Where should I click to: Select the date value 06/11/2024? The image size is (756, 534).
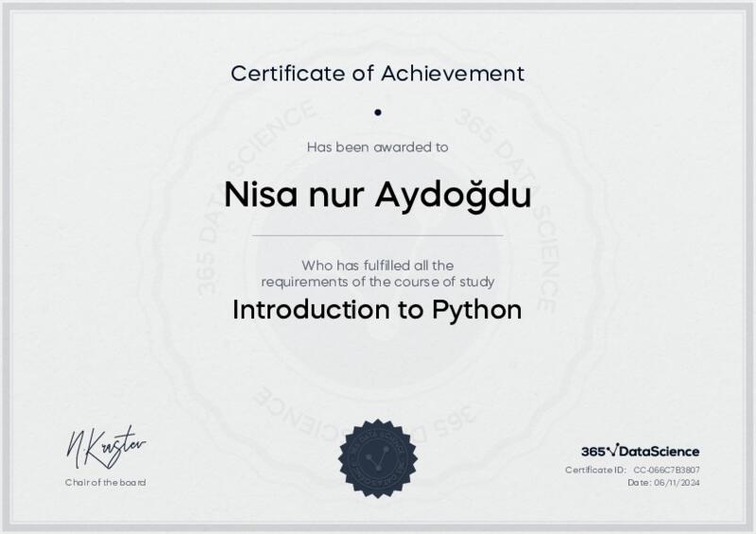[x=677, y=482]
